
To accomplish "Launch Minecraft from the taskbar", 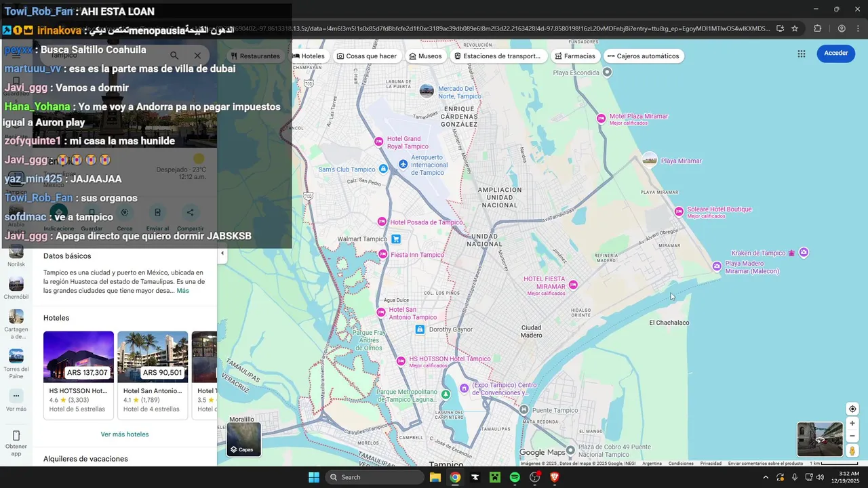I will 495,477.
